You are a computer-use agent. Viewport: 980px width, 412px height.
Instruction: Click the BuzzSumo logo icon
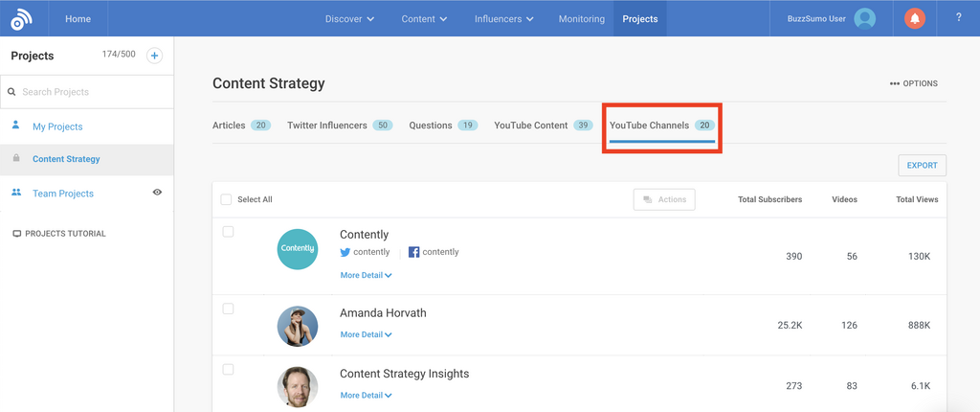21,19
